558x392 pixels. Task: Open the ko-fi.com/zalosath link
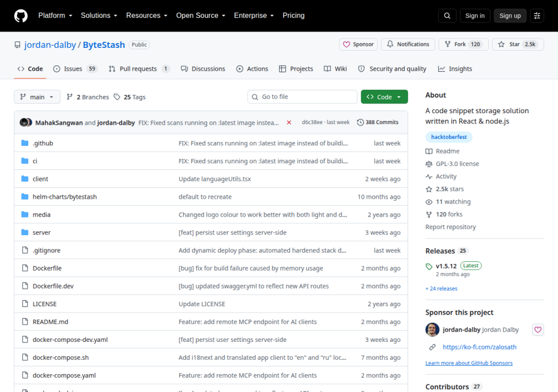[x=480, y=347]
